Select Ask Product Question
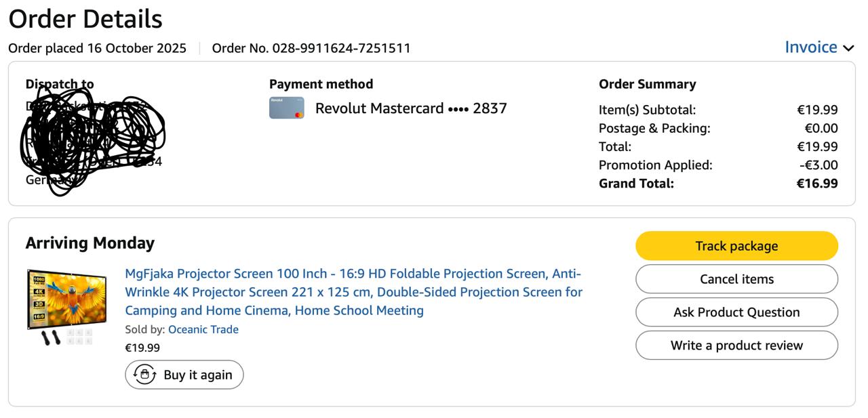 pyautogui.click(x=736, y=312)
